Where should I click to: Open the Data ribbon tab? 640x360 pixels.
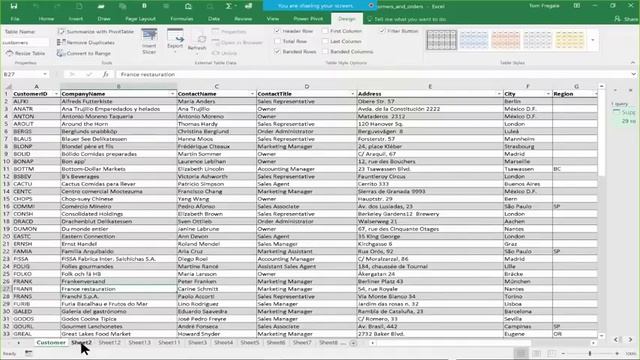coord(214,19)
